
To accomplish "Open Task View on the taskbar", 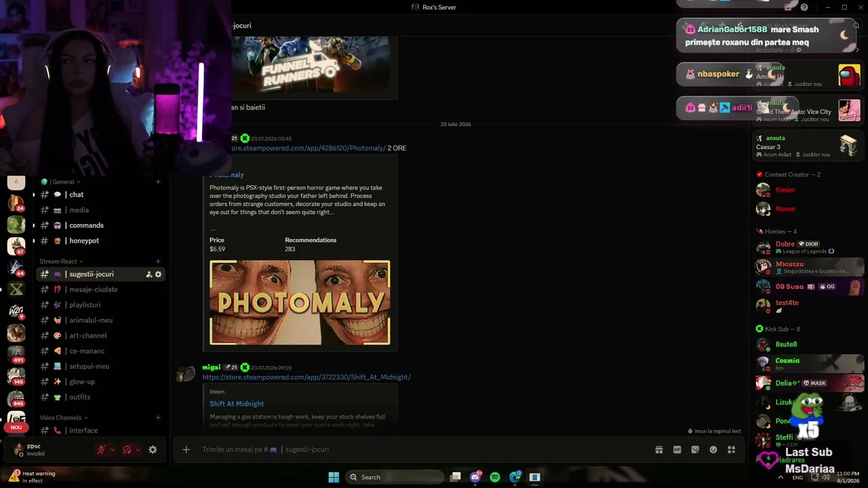I will tap(456, 477).
